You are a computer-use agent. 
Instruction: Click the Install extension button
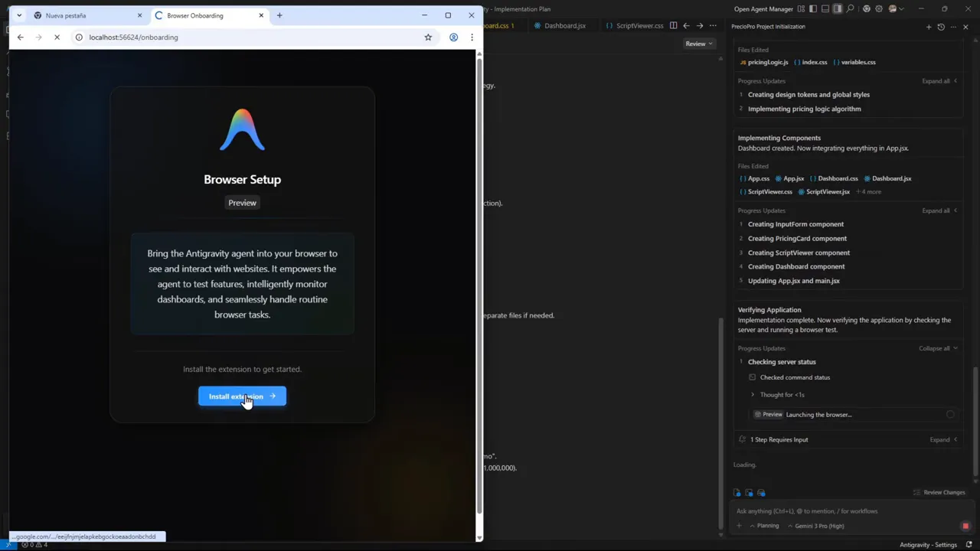[x=242, y=396]
